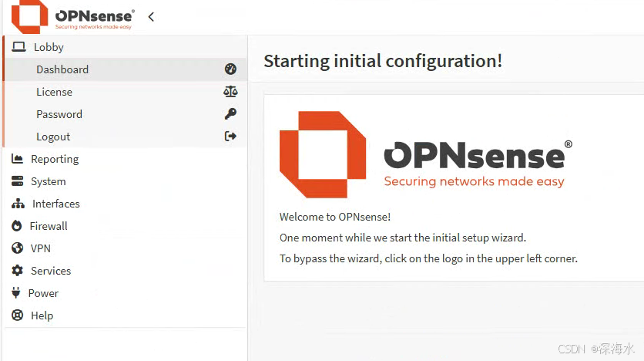Click the server icon beside System
Viewport: 644px width, 361px height.
[x=17, y=181]
